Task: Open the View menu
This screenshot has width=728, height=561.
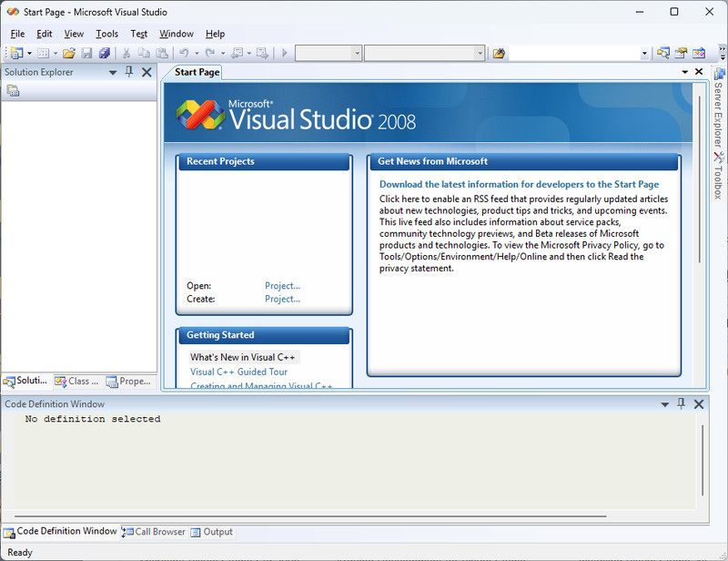Action: coord(74,34)
